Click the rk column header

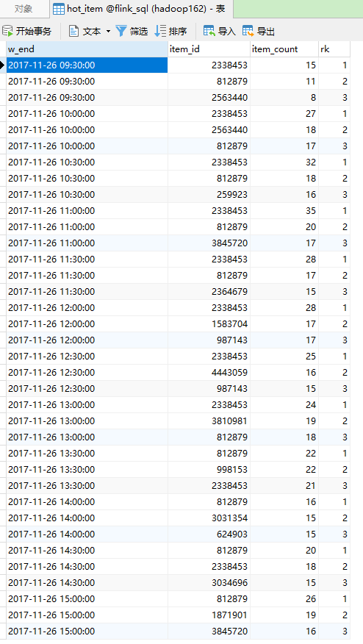(x=334, y=49)
